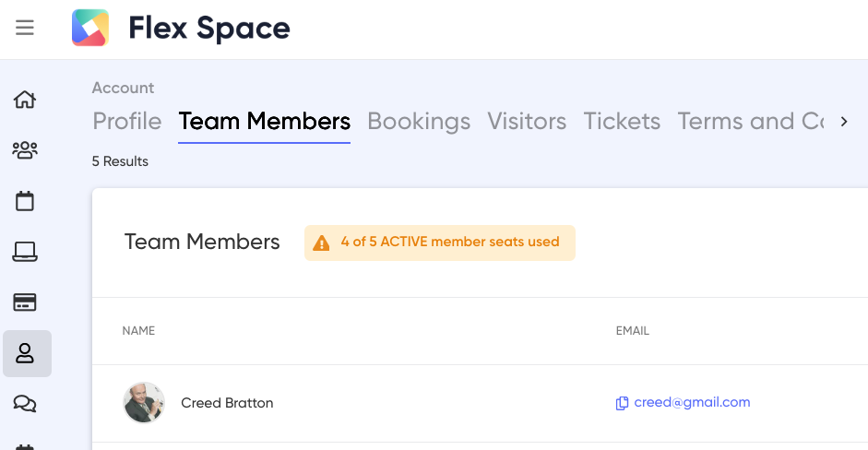Select the Team Members tab
Viewport: 868px width, 450px height.
tap(264, 121)
